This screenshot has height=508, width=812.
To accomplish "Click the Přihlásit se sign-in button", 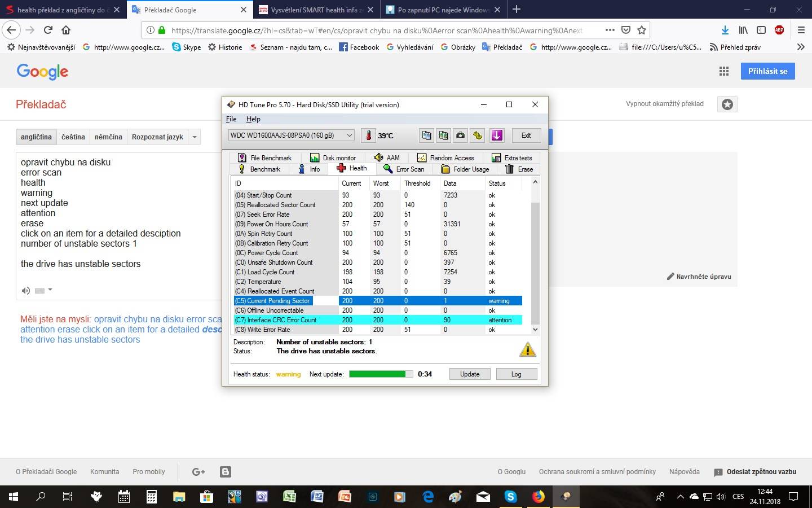I will pyautogui.click(x=768, y=71).
